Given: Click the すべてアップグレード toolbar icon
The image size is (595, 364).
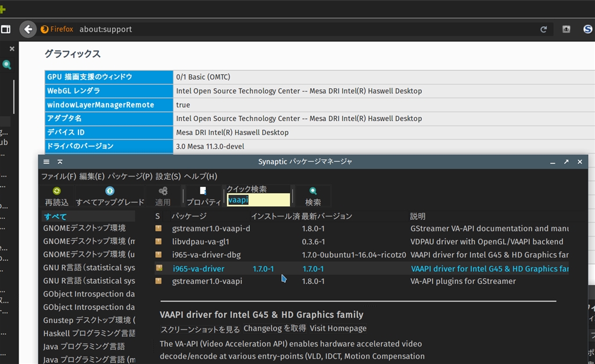Looking at the screenshot, I should pyautogui.click(x=110, y=191).
